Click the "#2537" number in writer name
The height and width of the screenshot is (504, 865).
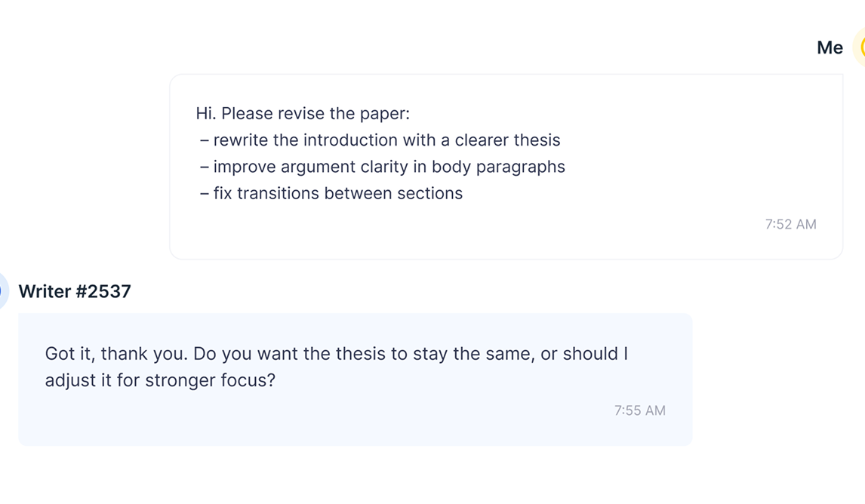click(x=103, y=291)
